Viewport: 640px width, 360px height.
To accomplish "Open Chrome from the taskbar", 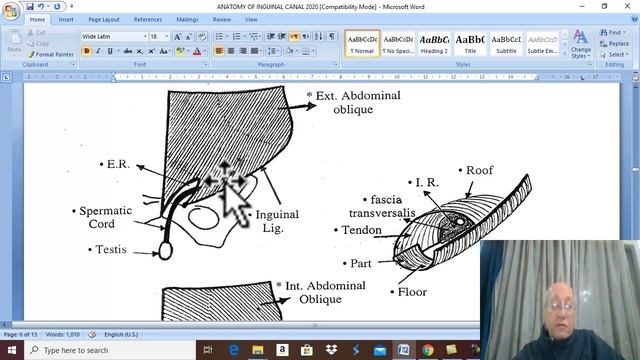I will point(428,350).
